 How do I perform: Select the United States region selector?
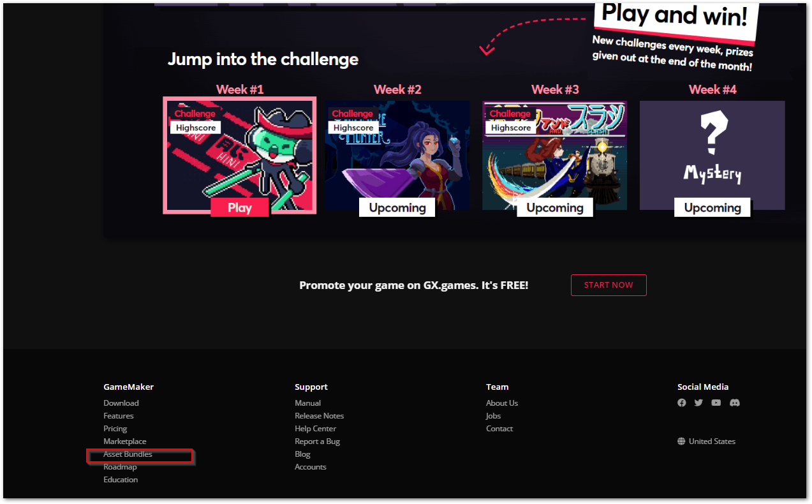(707, 441)
